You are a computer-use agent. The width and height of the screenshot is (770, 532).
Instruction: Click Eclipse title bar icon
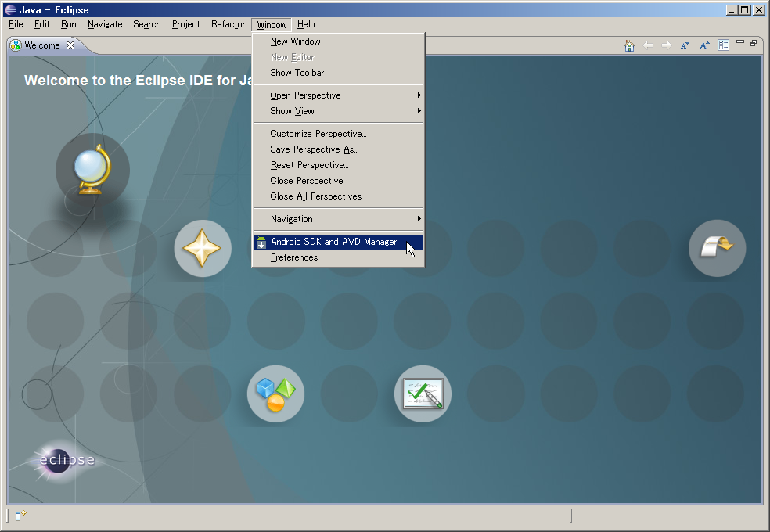tap(11, 10)
